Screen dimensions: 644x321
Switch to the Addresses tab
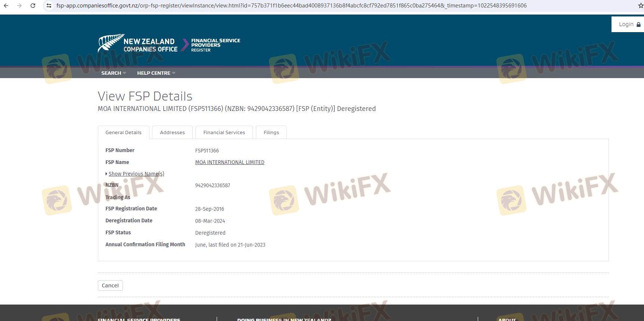coord(172,132)
